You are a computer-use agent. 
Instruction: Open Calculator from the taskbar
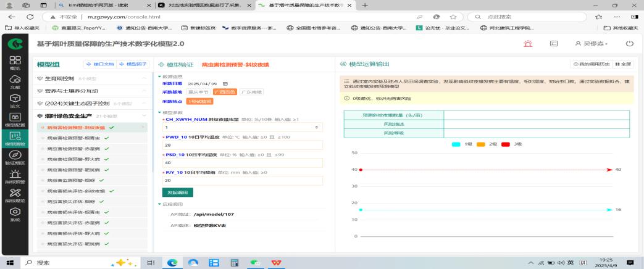click(x=235, y=262)
